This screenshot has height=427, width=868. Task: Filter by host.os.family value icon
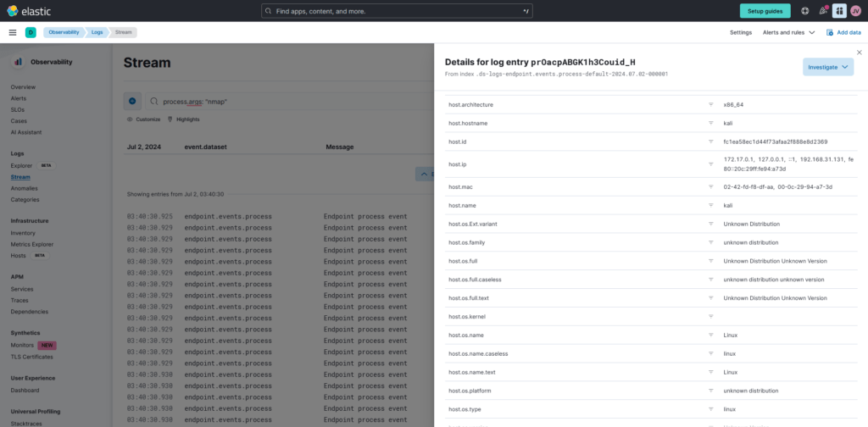click(x=711, y=242)
